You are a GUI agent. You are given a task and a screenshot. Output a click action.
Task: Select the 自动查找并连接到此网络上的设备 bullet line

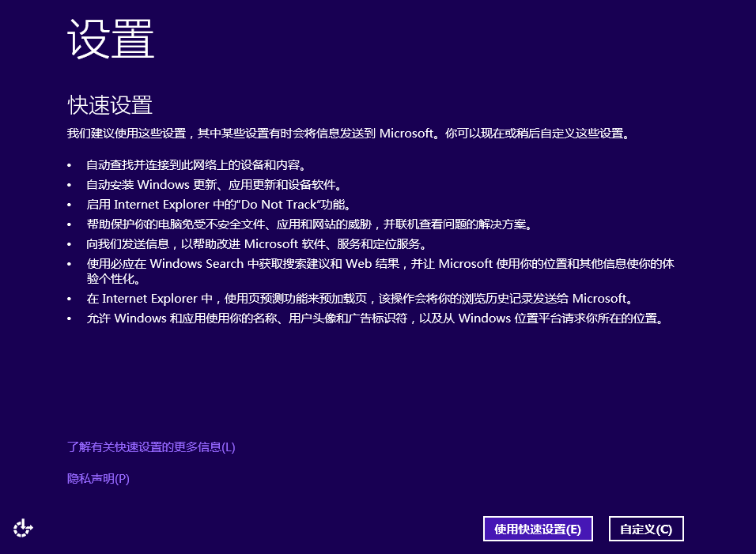pos(195,166)
